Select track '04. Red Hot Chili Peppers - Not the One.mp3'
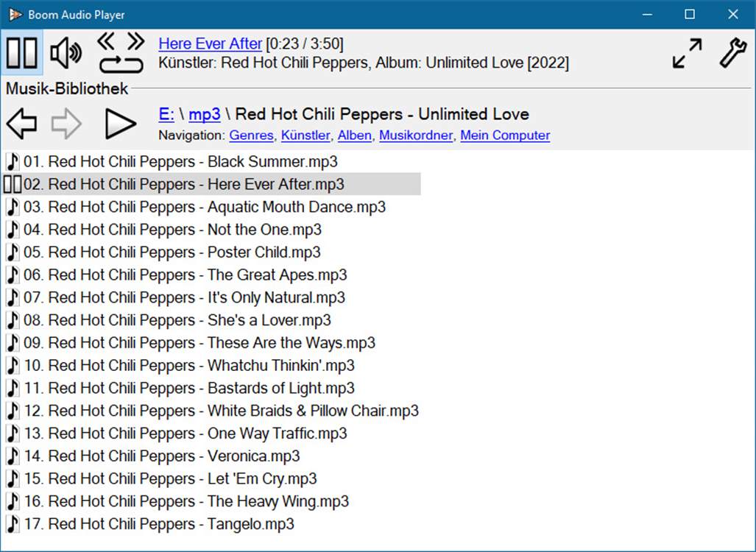The image size is (756, 552). pyautogui.click(x=172, y=230)
